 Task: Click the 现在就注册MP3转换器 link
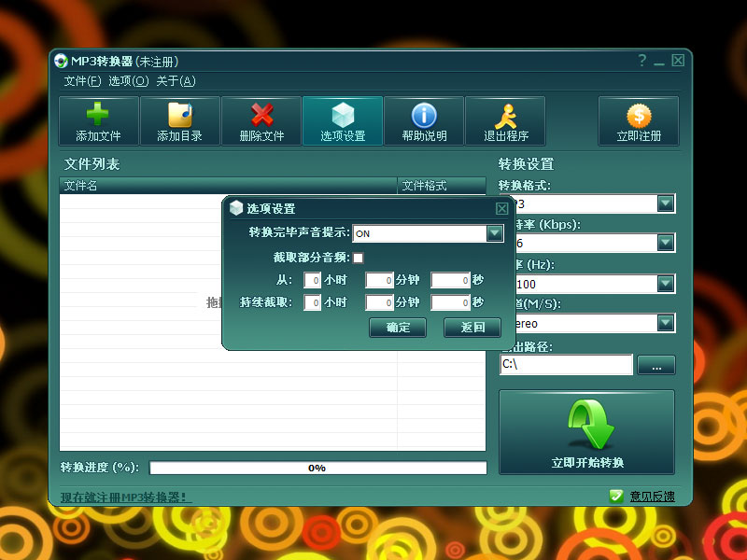pos(126,497)
